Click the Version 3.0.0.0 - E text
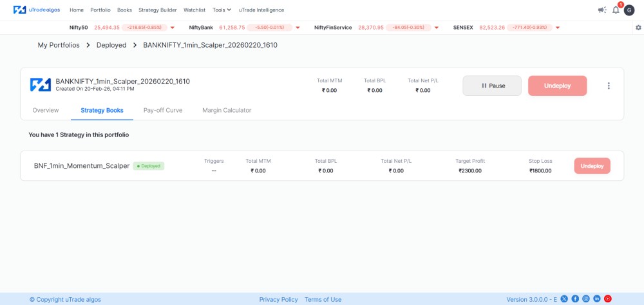This screenshot has width=644, height=305. click(531, 300)
